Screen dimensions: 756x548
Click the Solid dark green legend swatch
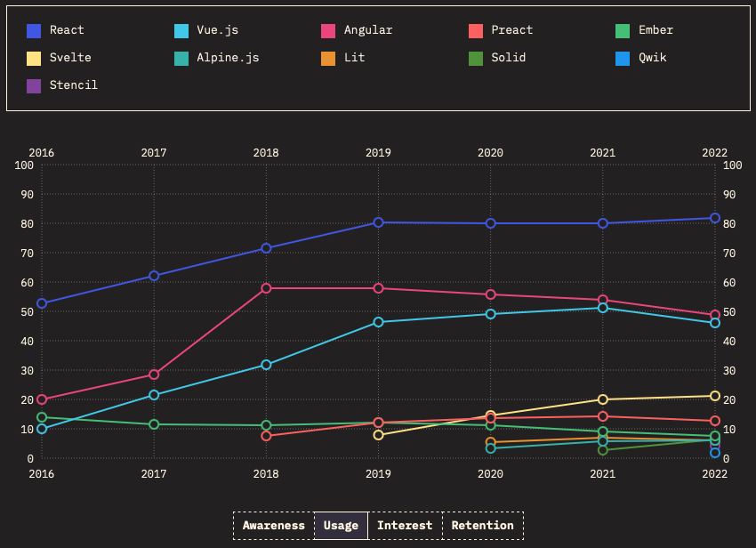[476, 59]
